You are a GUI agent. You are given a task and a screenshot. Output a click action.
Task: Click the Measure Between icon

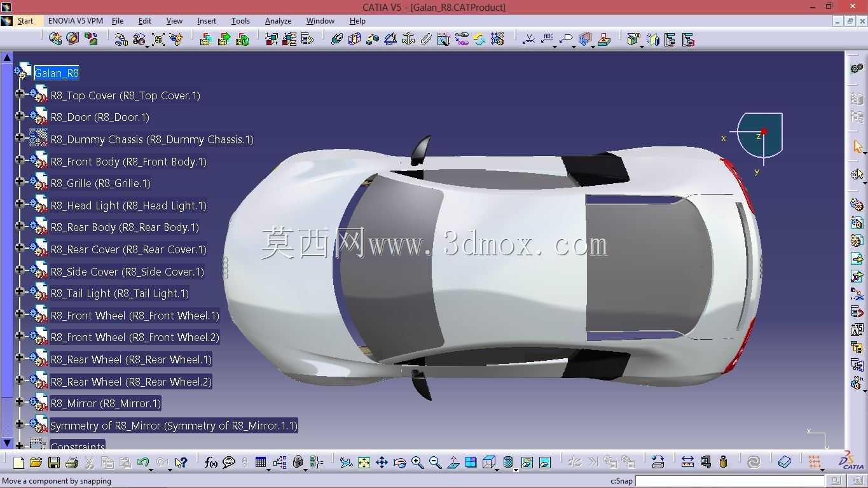click(687, 463)
